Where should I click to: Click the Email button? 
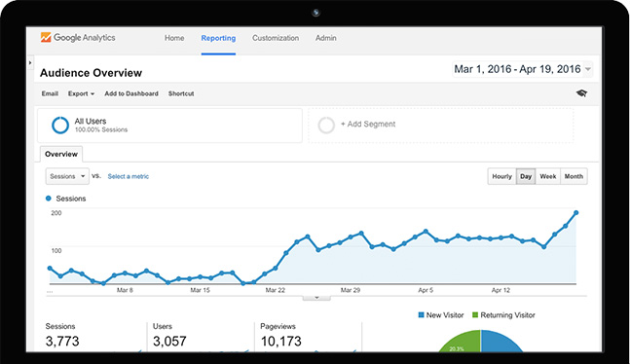point(50,93)
